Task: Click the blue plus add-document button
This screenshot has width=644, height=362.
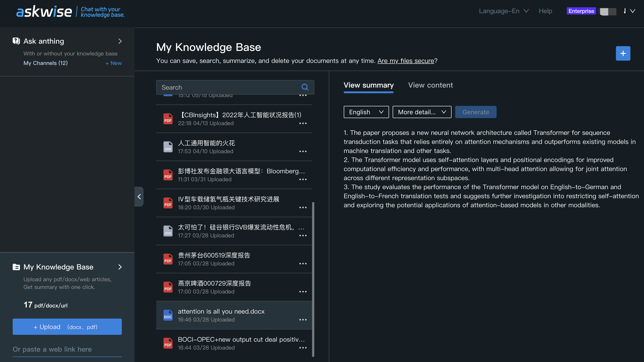Action: 623,53
